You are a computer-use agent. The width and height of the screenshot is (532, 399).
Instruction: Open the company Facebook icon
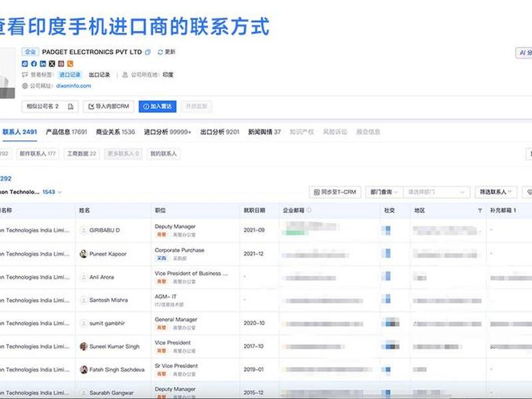(x=34, y=64)
